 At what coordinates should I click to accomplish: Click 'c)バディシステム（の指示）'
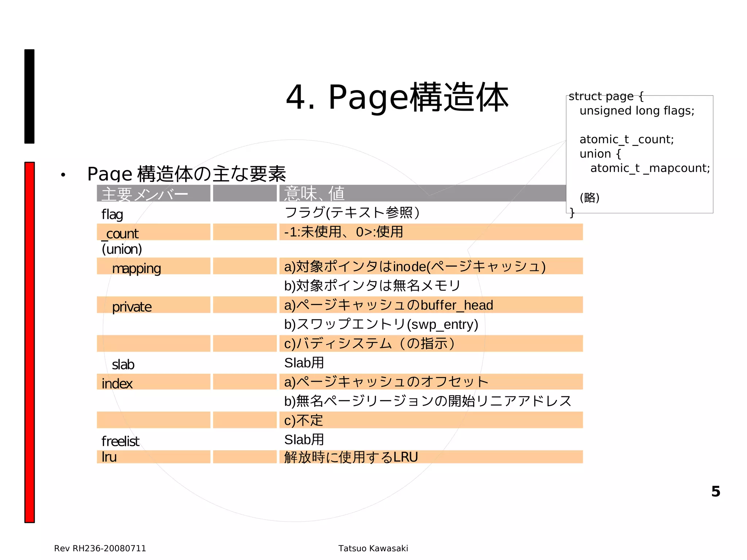click(x=369, y=343)
